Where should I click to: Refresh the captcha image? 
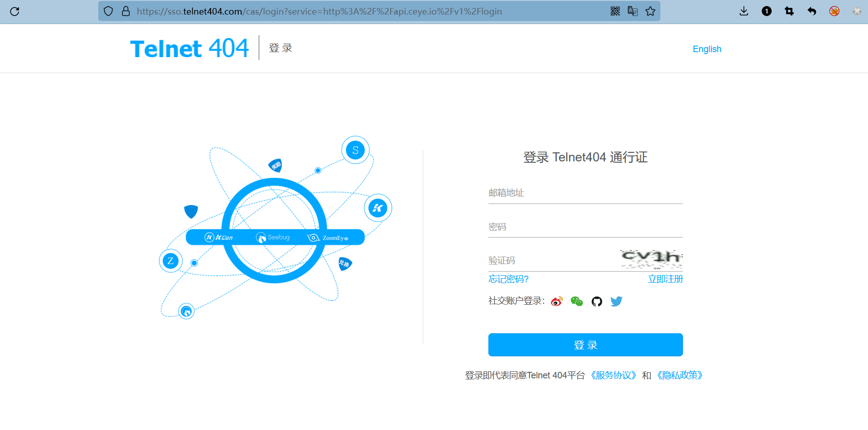(650, 259)
